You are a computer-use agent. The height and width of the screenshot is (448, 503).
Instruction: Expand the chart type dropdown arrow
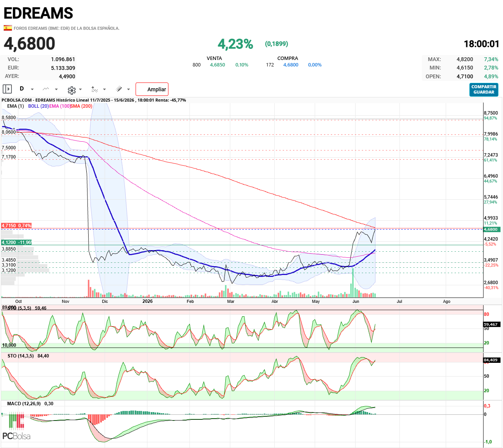pos(56,89)
